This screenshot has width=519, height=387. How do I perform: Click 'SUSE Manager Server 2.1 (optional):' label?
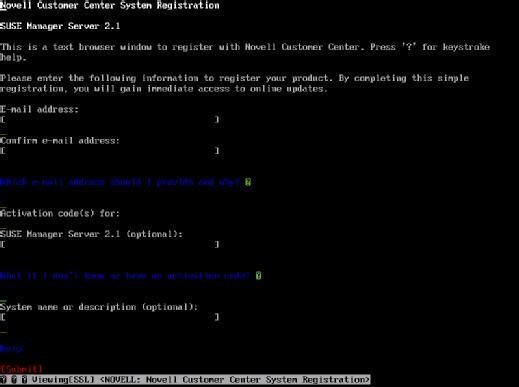pyautogui.click(x=91, y=234)
